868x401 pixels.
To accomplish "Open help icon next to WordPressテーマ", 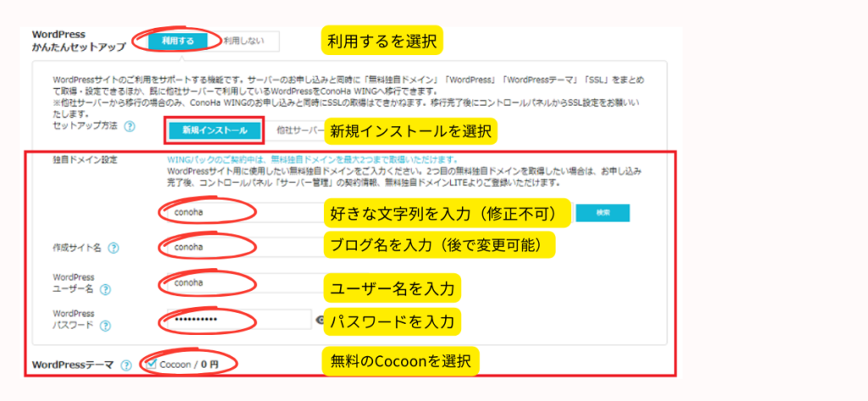I will 127,365.
